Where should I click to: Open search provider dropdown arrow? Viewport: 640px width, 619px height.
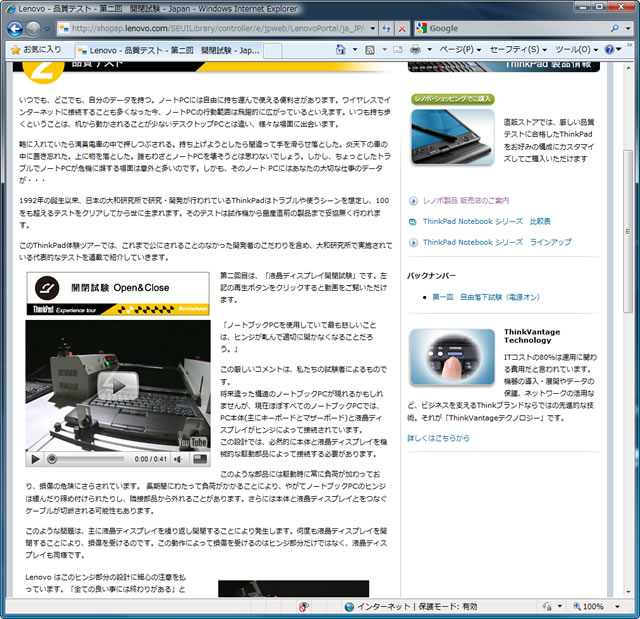click(628, 29)
